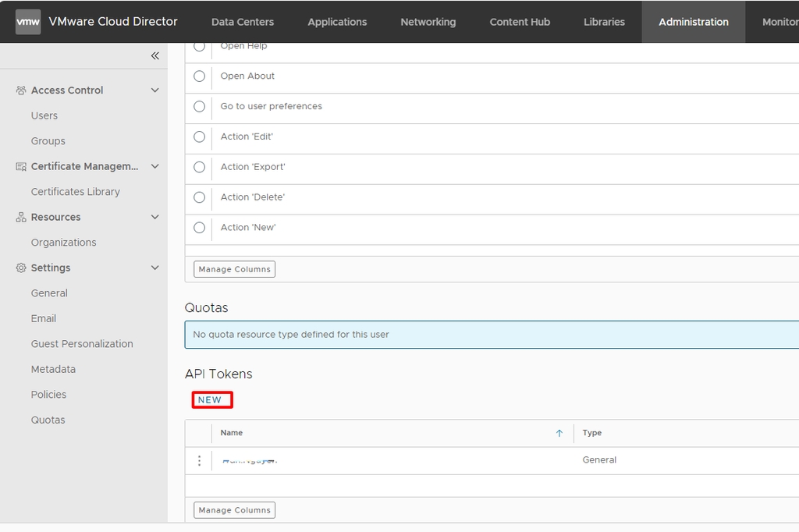Collapse the Resources section chevron
This screenshot has width=799, height=532.
coord(154,217)
